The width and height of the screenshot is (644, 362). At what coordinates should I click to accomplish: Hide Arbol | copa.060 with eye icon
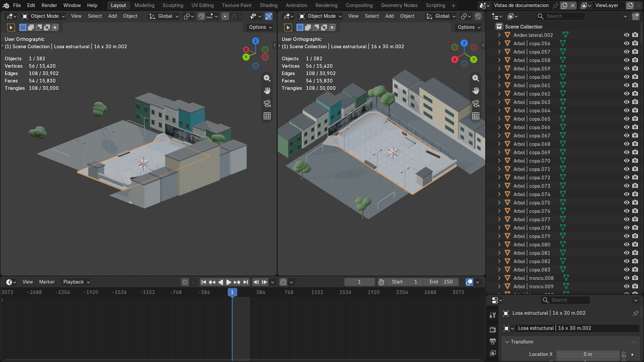(626, 77)
